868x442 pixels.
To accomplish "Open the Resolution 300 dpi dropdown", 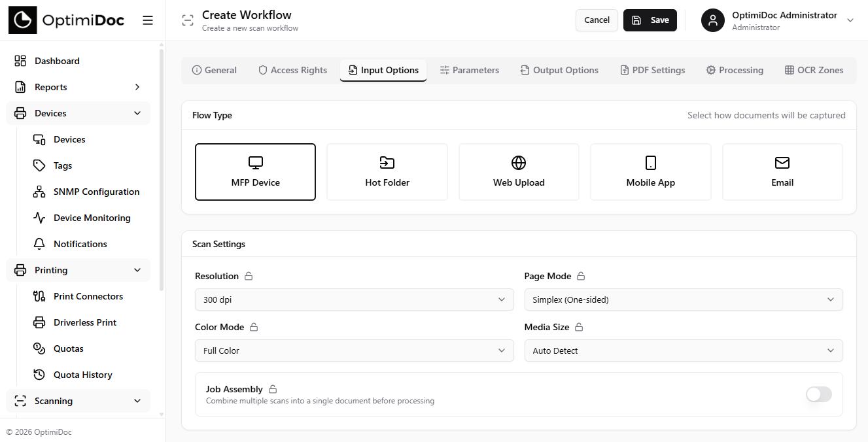I will (355, 299).
